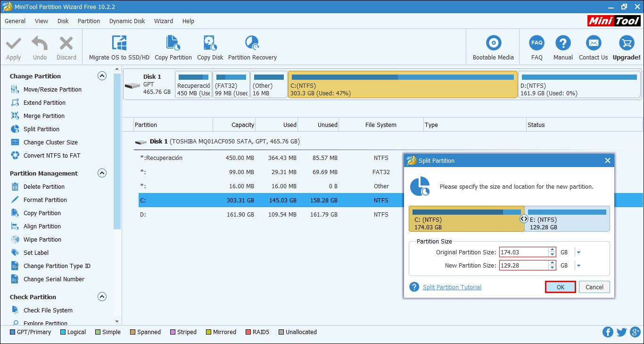Open the Partition menu

coord(89,21)
